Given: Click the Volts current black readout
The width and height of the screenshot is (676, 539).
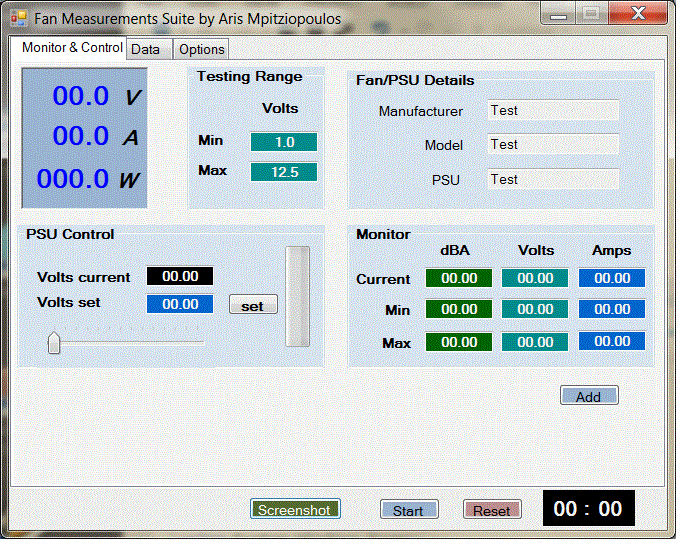Looking at the screenshot, I should (x=180, y=276).
